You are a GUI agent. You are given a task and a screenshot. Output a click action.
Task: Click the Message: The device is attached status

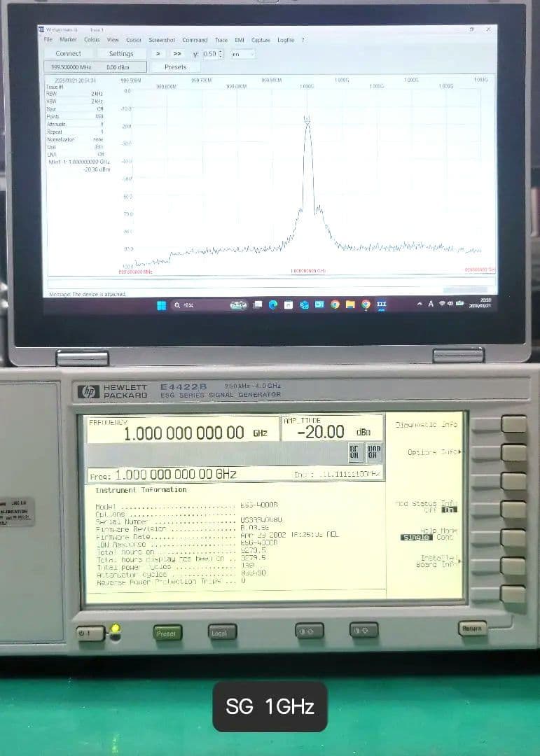[88, 293]
